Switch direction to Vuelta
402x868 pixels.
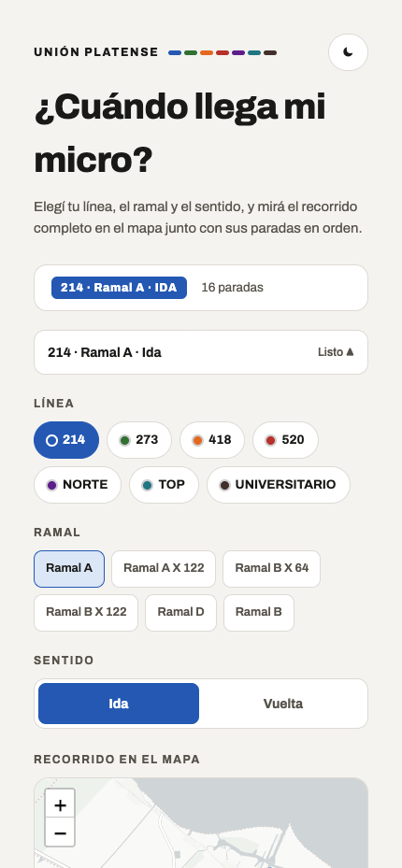tap(283, 704)
